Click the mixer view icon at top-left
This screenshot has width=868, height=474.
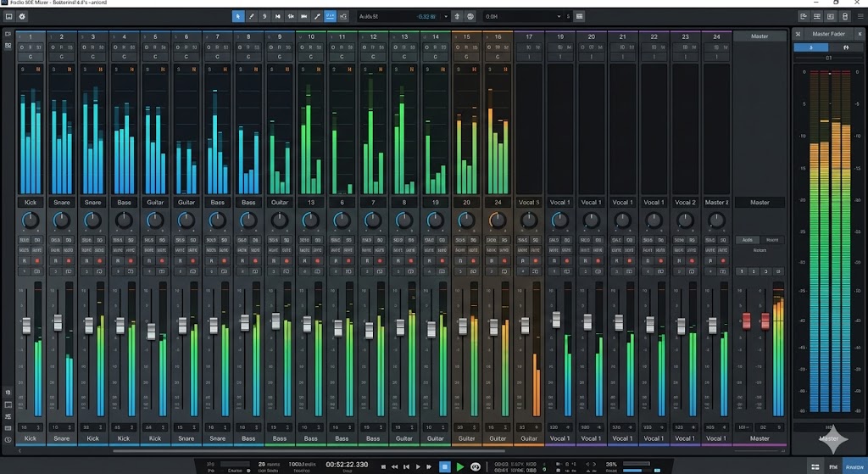pyautogui.click(x=8, y=16)
